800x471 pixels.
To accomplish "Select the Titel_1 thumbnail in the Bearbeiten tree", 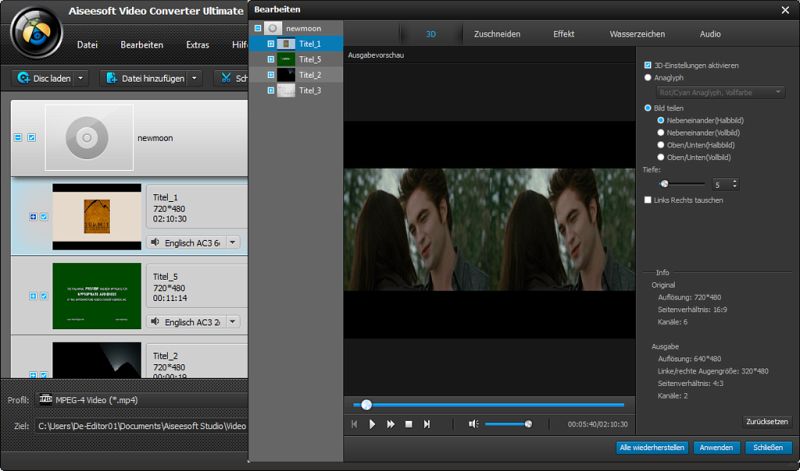I will (286, 44).
